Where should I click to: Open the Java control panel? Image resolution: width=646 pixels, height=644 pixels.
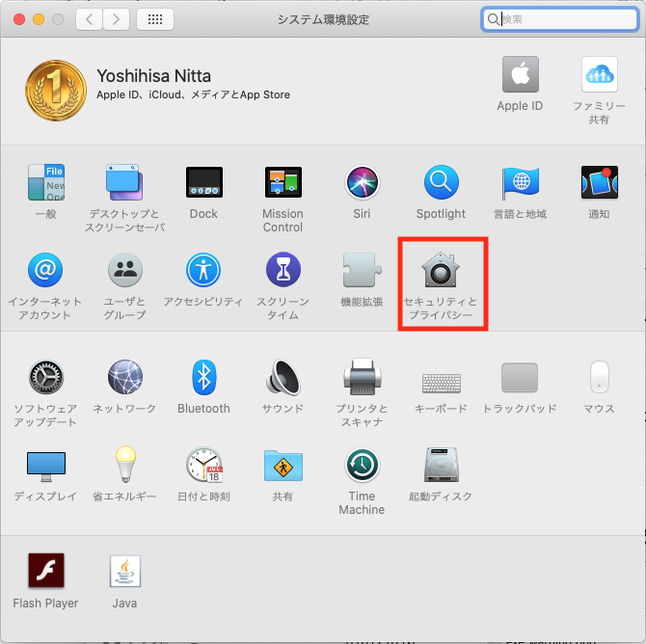(x=124, y=572)
